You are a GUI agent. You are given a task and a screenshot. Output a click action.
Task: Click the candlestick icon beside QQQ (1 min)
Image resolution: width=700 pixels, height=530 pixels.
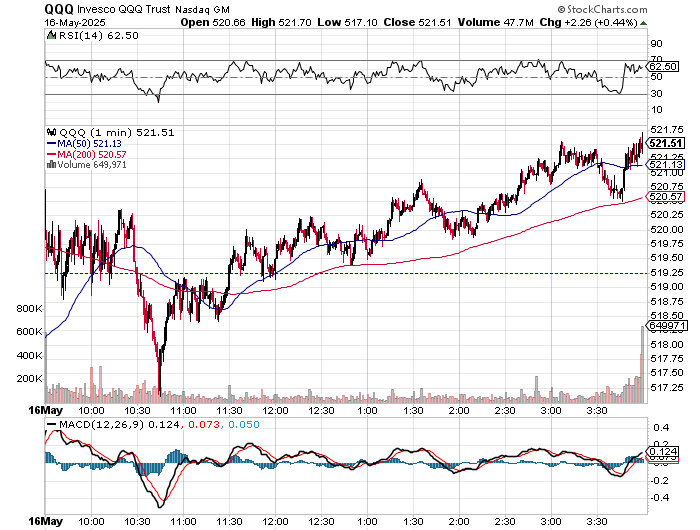[52, 132]
